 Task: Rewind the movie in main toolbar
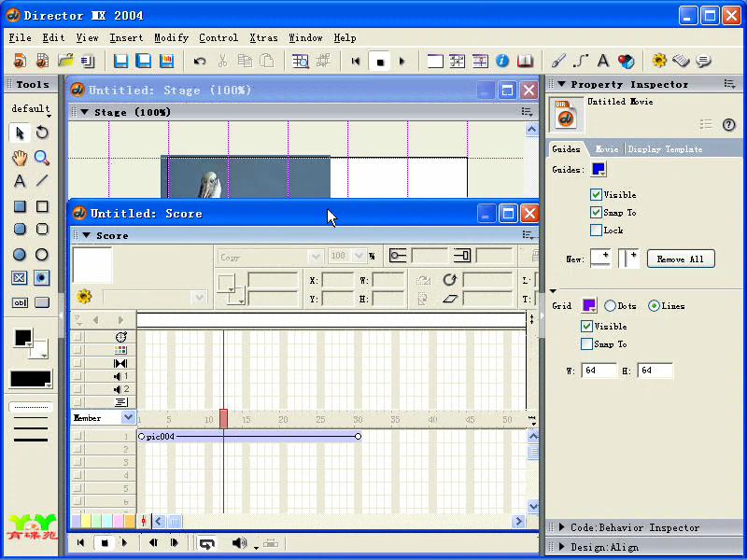[356, 61]
